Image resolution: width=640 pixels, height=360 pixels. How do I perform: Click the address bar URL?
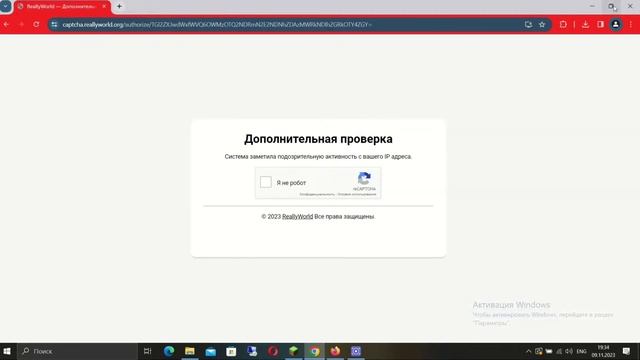pyautogui.click(x=217, y=24)
